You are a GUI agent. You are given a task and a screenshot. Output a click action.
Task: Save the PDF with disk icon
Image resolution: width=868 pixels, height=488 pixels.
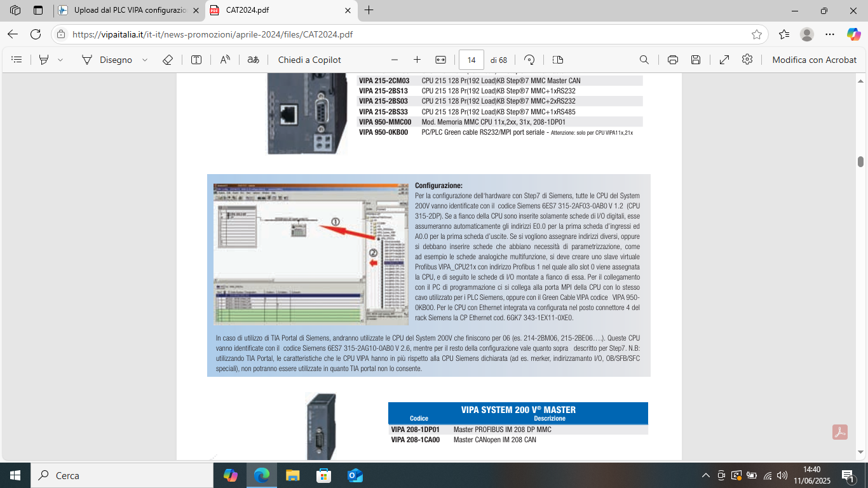pos(696,60)
